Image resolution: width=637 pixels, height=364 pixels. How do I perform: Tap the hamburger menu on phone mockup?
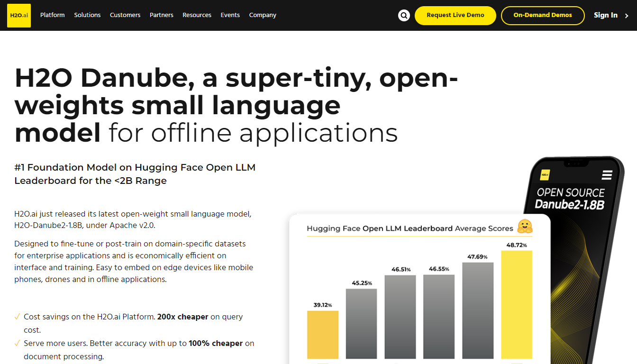(x=607, y=175)
